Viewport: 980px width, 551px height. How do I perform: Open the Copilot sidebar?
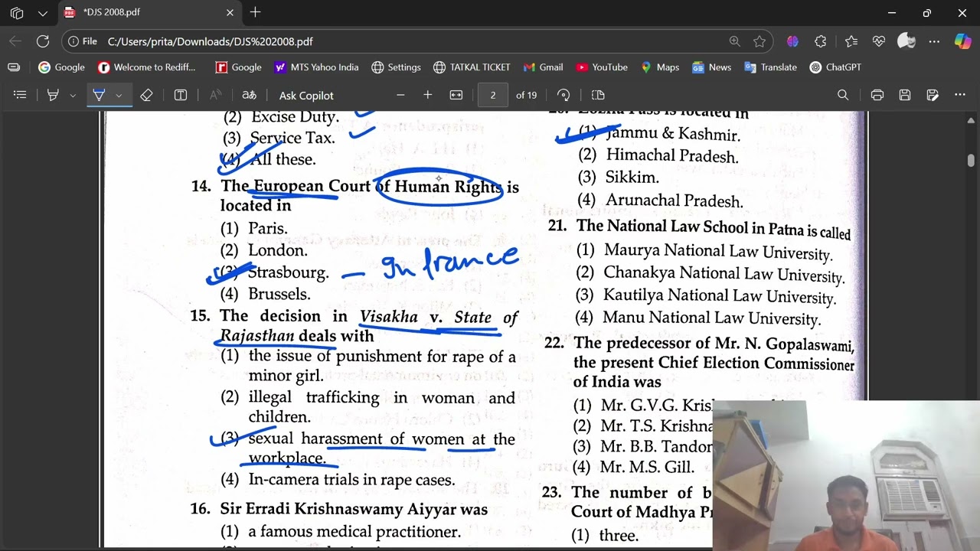[962, 41]
